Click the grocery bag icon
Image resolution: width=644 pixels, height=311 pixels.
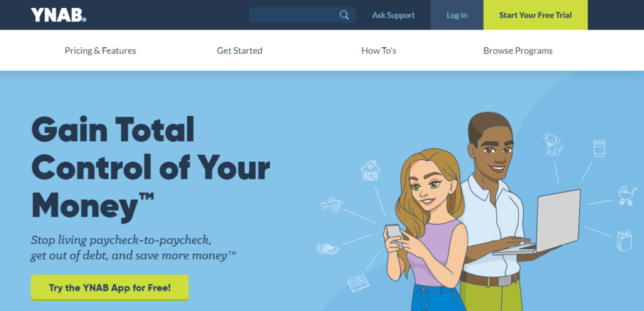(624, 240)
